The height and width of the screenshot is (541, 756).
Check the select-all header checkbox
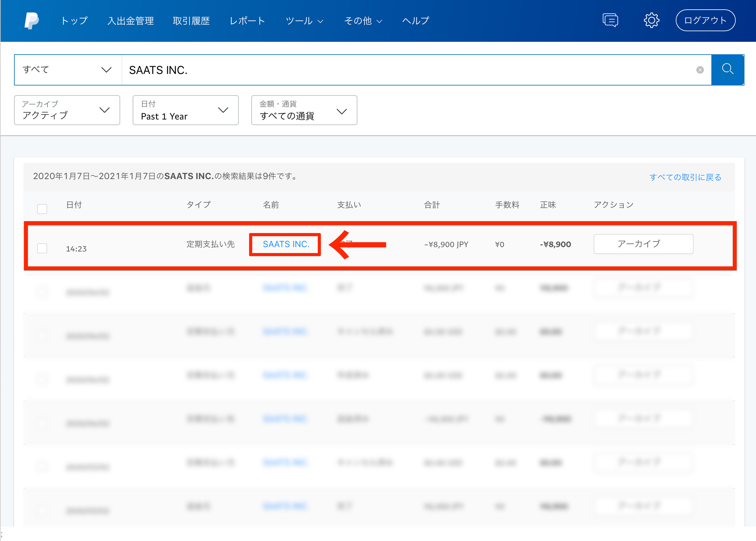[x=42, y=209]
